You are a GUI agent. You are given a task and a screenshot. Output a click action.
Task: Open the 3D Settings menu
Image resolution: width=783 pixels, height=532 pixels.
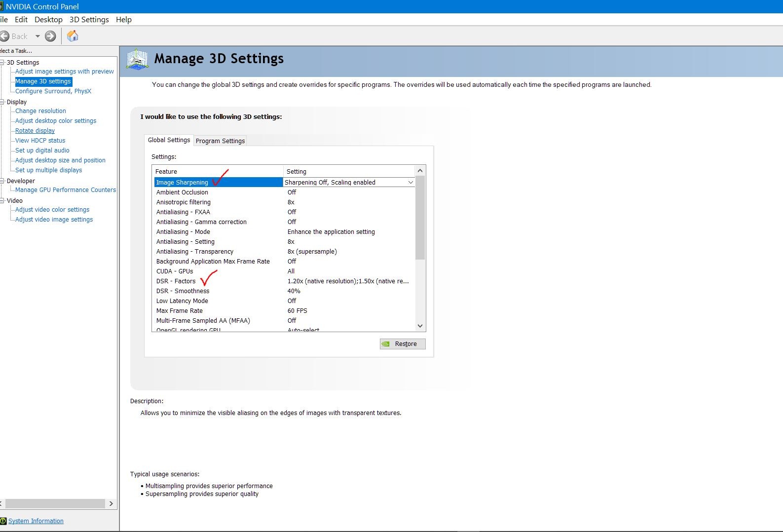pyautogui.click(x=89, y=20)
